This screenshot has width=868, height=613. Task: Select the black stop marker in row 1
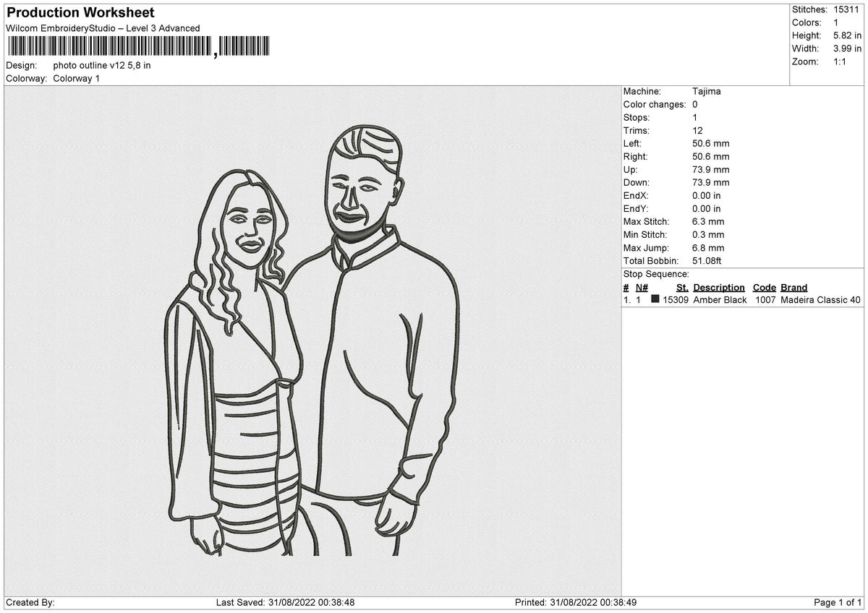[x=656, y=300]
